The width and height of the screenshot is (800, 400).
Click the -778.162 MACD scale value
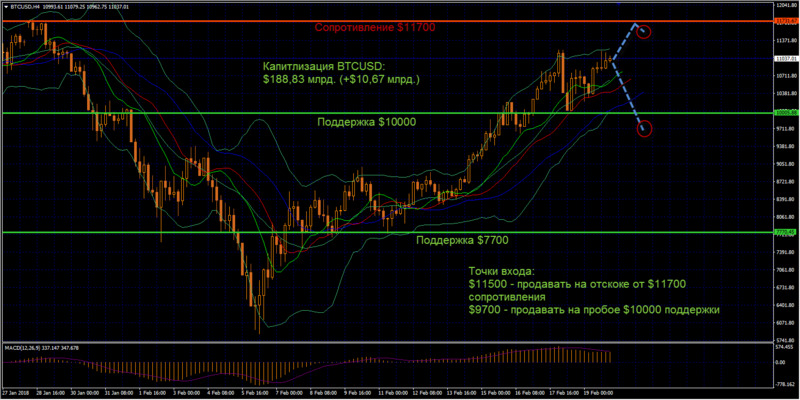(787, 385)
